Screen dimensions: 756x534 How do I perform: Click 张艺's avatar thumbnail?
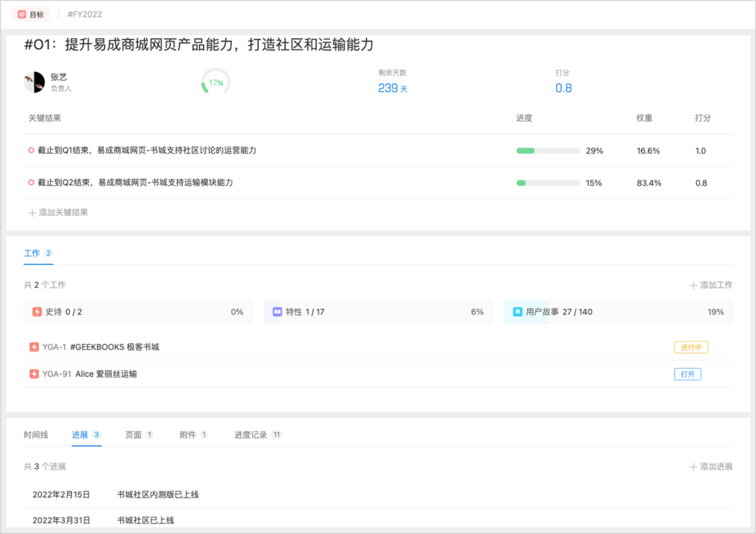pyautogui.click(x=34, y=82)
